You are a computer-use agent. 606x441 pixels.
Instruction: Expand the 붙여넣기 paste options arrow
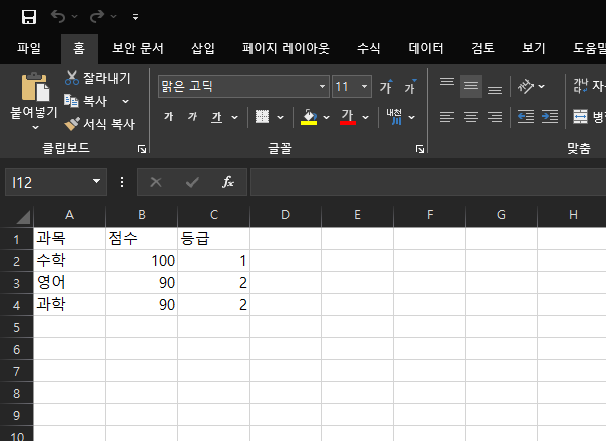pyautogui.click(x=35, y=127)
